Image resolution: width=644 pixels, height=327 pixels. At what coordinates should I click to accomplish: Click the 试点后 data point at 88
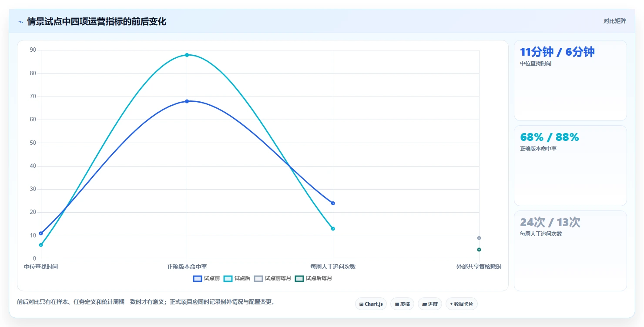187,55
